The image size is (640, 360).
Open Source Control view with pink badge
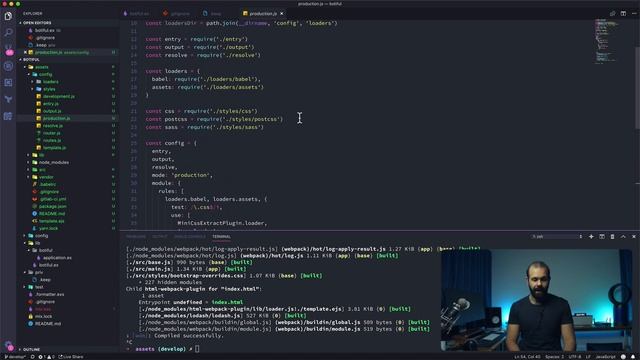coord(9,50)
